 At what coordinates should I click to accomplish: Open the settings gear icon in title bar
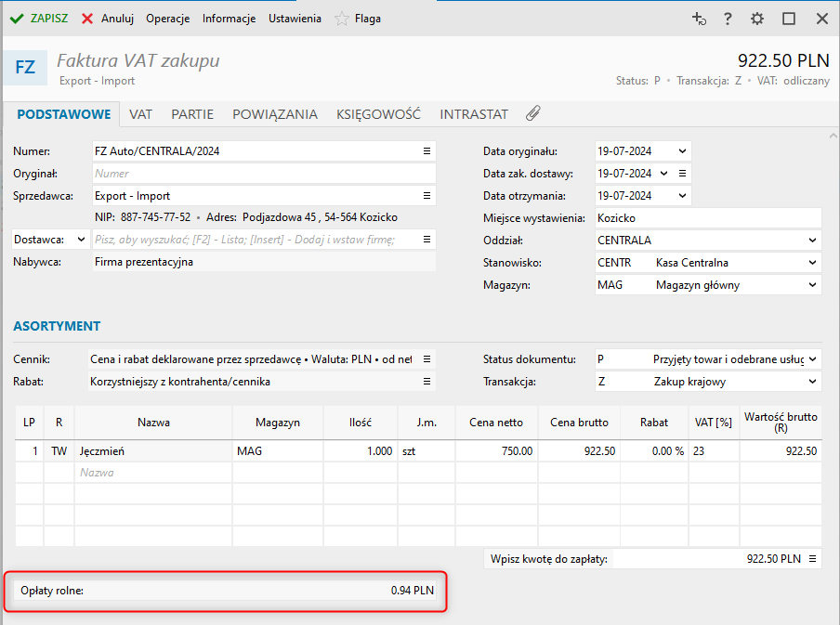(x=757, y=19)
